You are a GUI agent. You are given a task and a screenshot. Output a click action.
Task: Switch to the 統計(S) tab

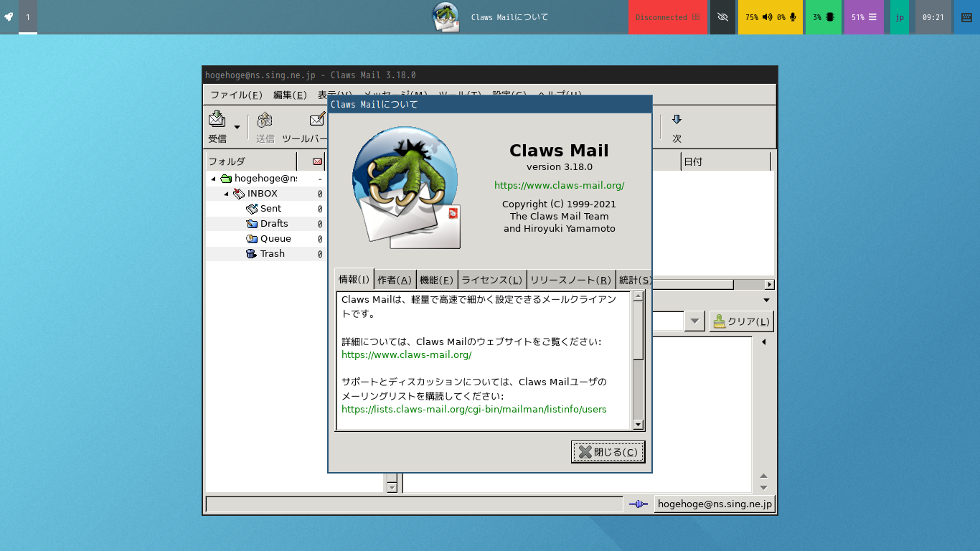tap(634, 280)
